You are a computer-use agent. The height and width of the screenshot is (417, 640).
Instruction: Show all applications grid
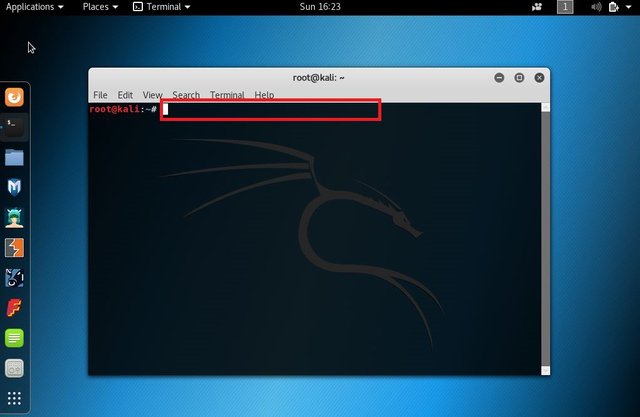point(14,398)
